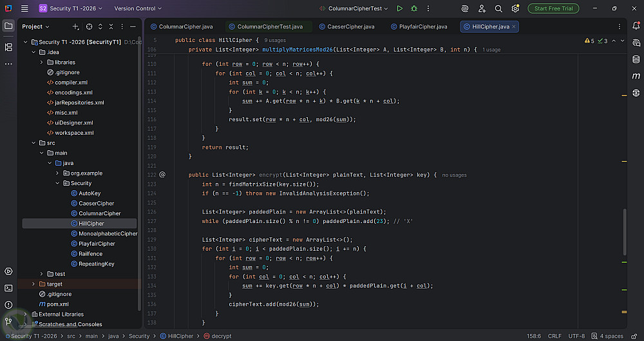
Task: Toggle the Maven tool window on right sidebar
Action: click(x=636, y=76)
